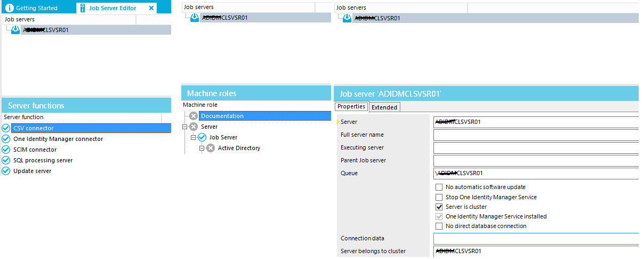This screenshot has height=259, width=644.
Task: Open the Extended tab
Action: coord(384,107)
